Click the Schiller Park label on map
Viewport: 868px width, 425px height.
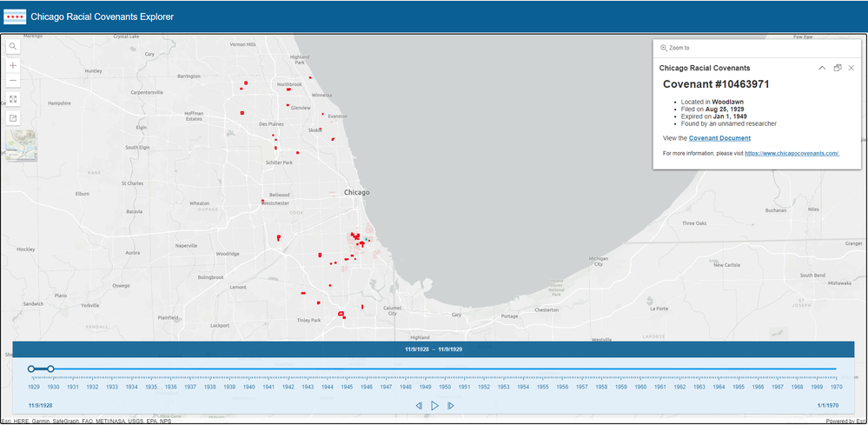pyautogui.click(x=280, y=163)
